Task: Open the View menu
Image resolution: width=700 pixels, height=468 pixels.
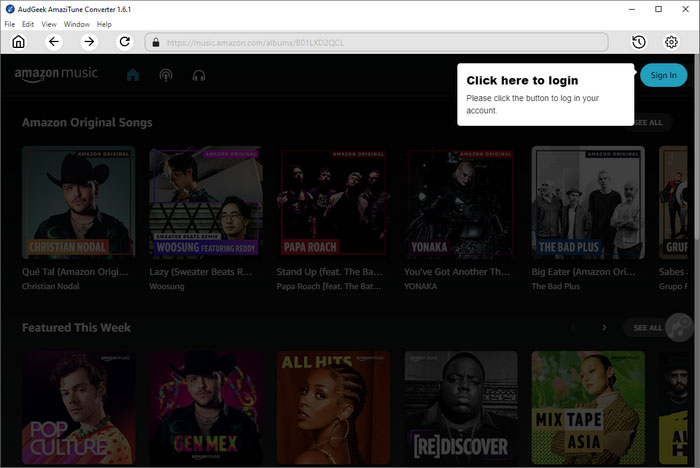Action: coord(49,24)
